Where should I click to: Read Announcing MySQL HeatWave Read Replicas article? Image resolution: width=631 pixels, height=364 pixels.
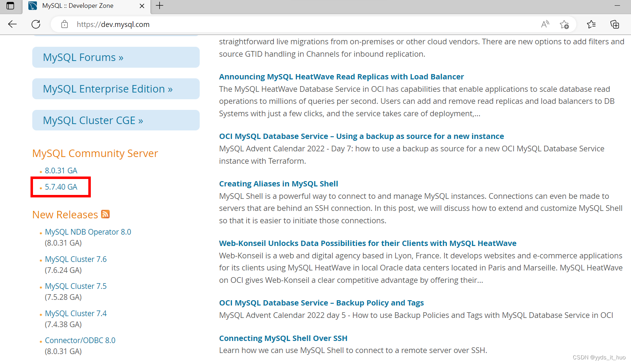coord(341,77)
